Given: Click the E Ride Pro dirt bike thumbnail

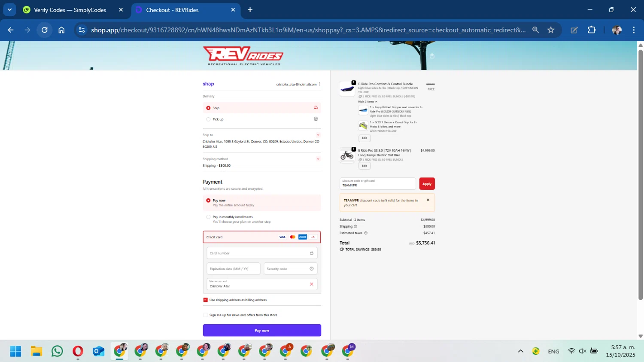Looking at the screenshot, I should coord(347,155).
